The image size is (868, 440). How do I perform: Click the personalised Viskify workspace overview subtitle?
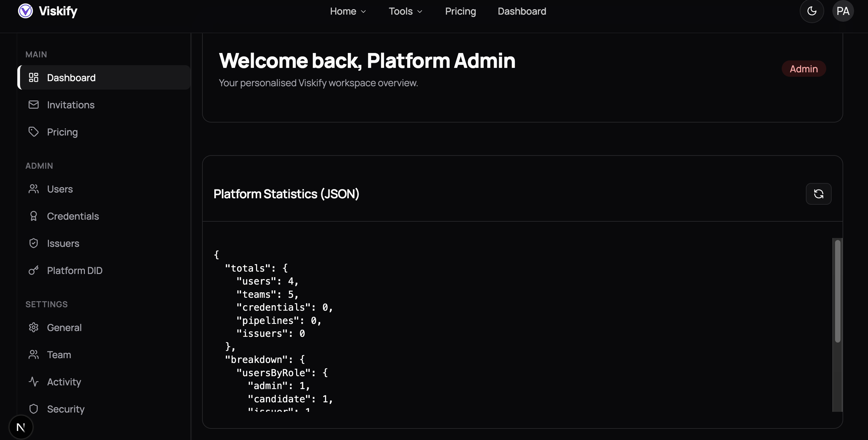[x=318, y=83]
